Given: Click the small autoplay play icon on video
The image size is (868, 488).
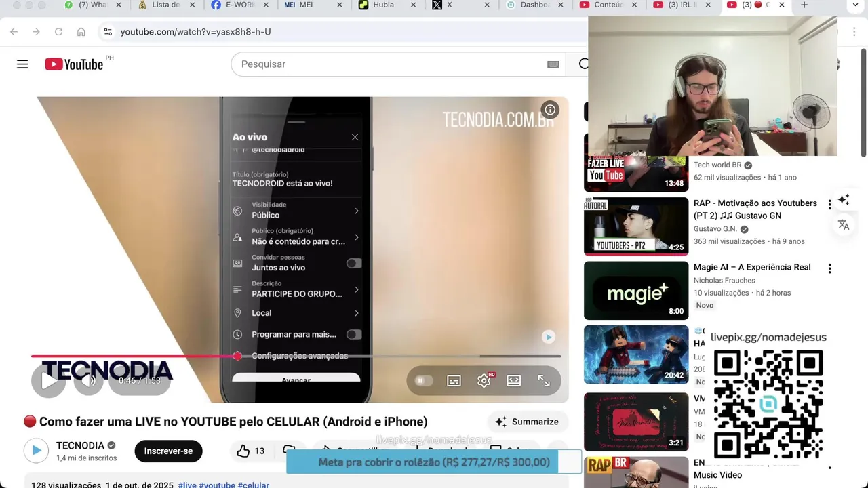Looking at the screenshot, I should 549,337.
